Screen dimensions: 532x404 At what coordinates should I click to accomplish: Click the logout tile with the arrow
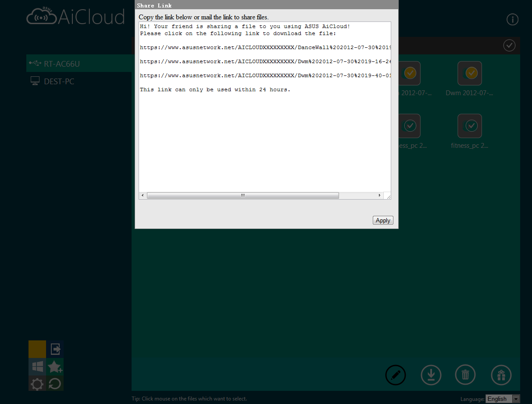click(x=55, y=349)
